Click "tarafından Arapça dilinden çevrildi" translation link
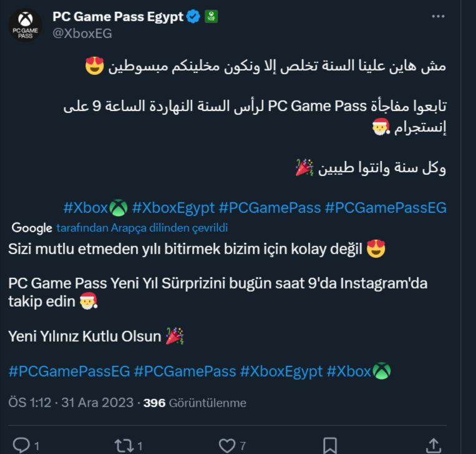Viewport: 476px width, 454px height. click(142, 228)
